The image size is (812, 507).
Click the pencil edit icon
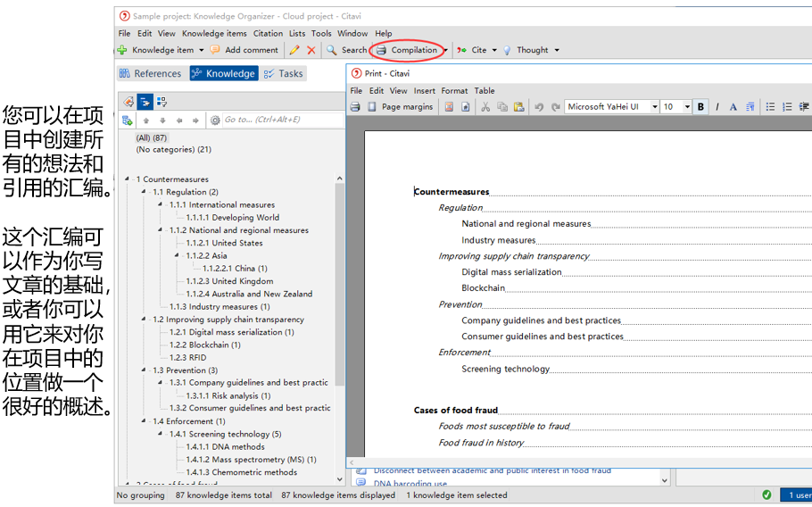tap(294, 50)
